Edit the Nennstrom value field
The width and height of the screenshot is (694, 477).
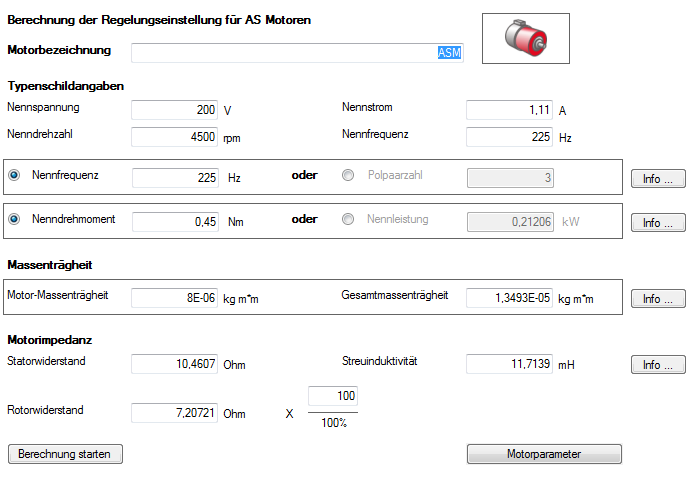pyautogui.click(x=510, y=110)
